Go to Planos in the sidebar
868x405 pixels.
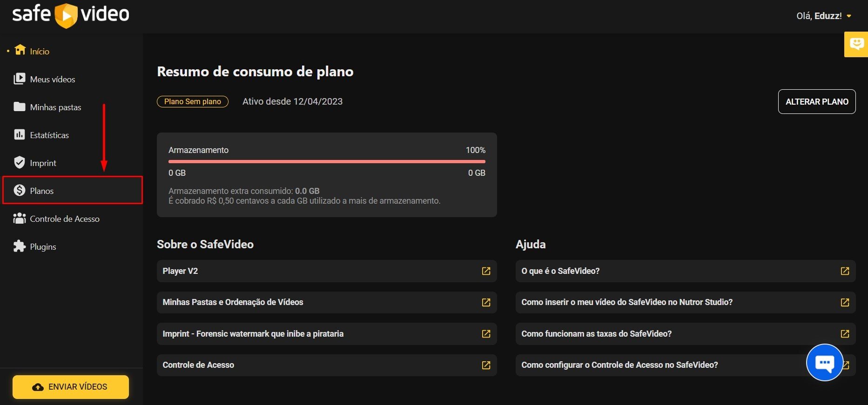(x=42, y=191)
